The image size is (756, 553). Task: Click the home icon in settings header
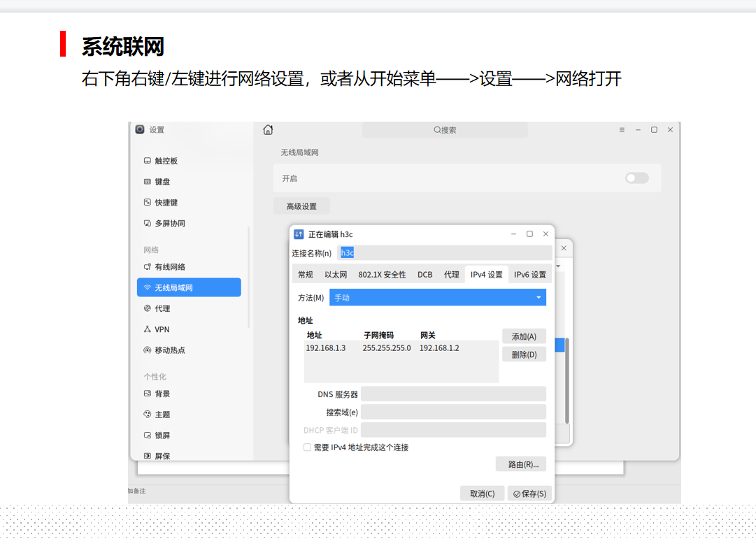click(x=268, y=130)
